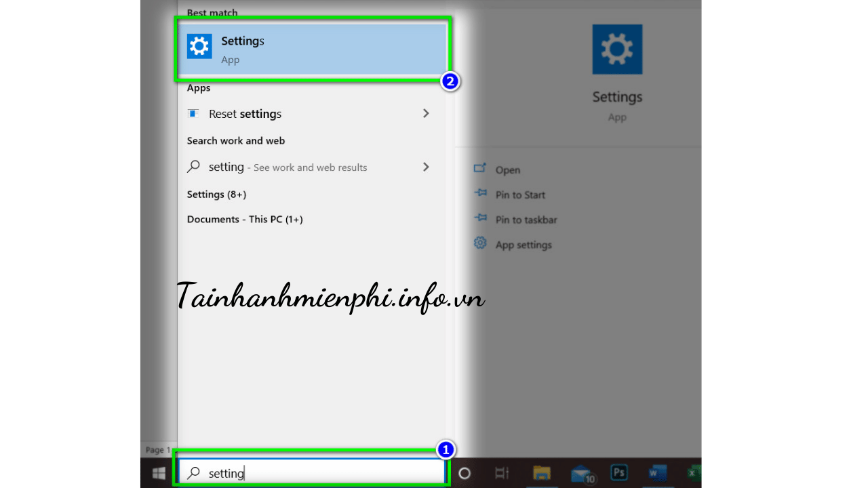Expand the Reset settings result arrow

pyautogui.click(x=426, y=113)
